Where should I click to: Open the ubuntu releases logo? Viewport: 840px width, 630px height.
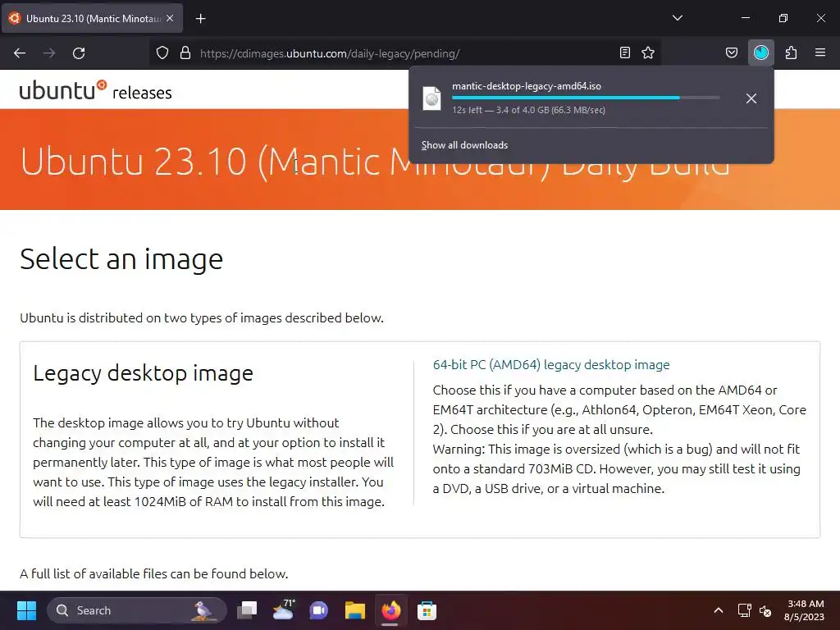pos(95,91)
